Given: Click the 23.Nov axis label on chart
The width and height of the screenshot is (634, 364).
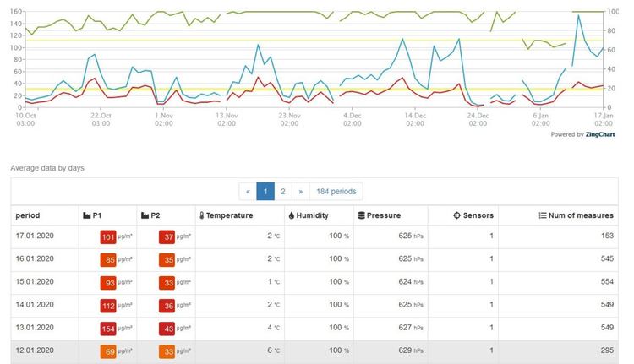Looking at the screenshot, I should tap(289, 120).
